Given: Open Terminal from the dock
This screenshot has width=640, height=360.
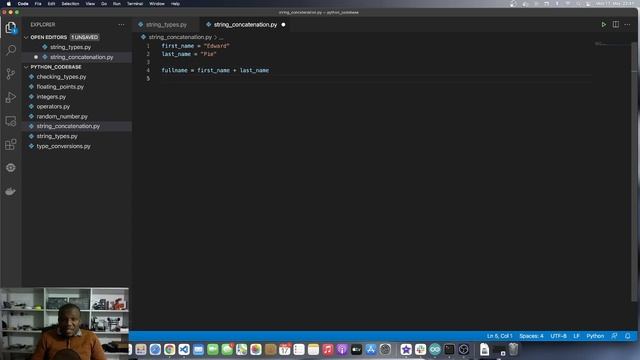Looking at the screenshot, I should point(449,349).
